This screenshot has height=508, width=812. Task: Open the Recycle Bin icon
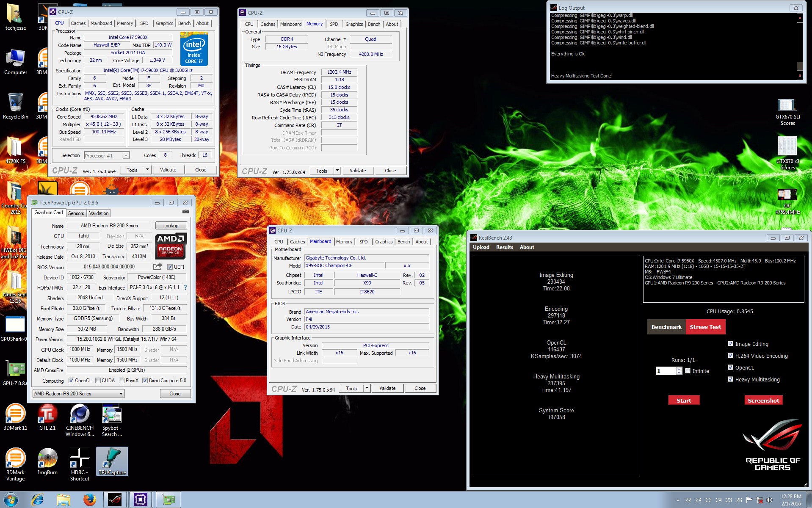click(x=15, y=106)
